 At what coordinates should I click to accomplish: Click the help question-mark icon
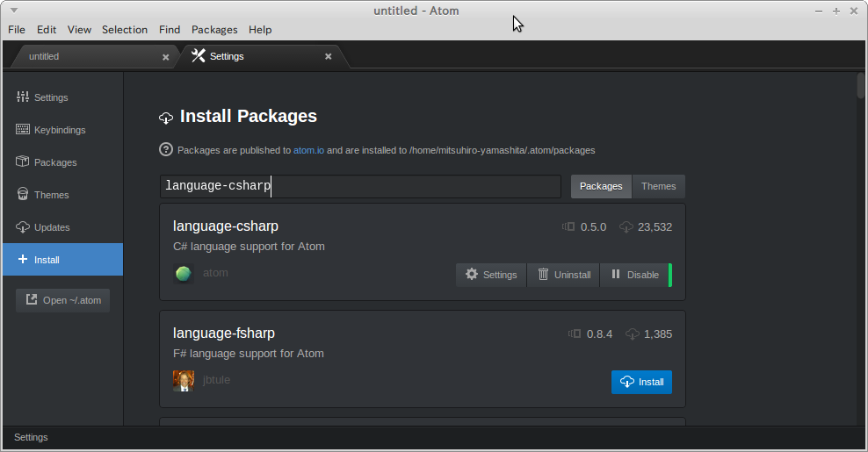(165, 149)
